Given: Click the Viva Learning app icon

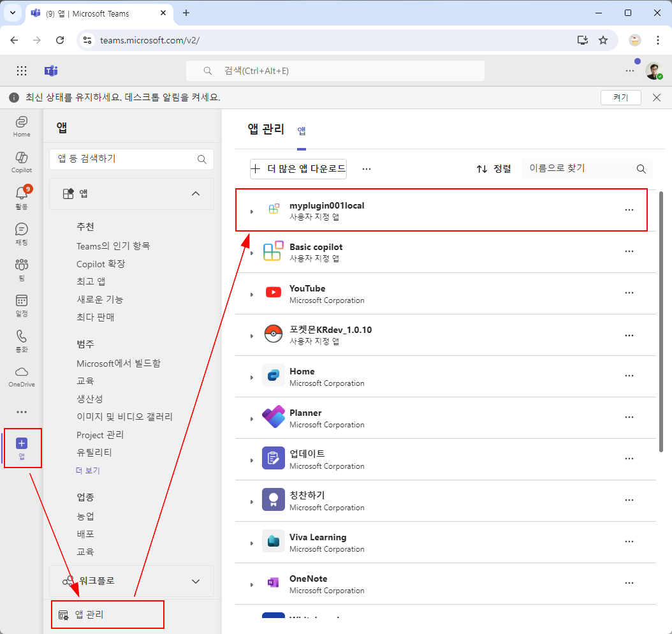Looking at the screenshot, I should click(274, 542).
